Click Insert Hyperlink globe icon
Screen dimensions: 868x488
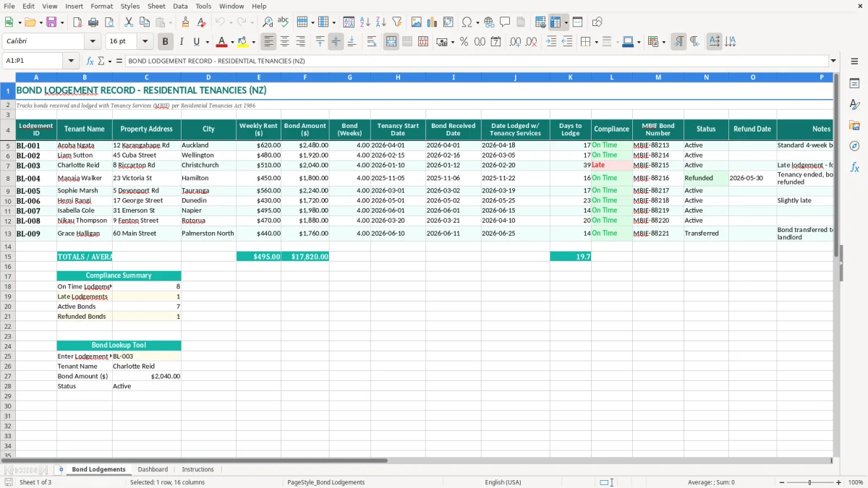(489, 22)
